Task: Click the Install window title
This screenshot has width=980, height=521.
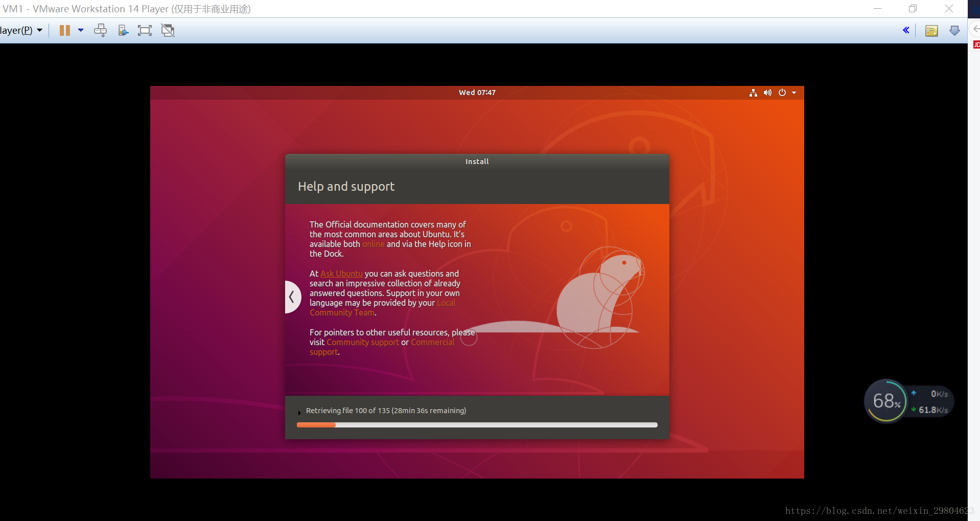Action: (477, 162)
